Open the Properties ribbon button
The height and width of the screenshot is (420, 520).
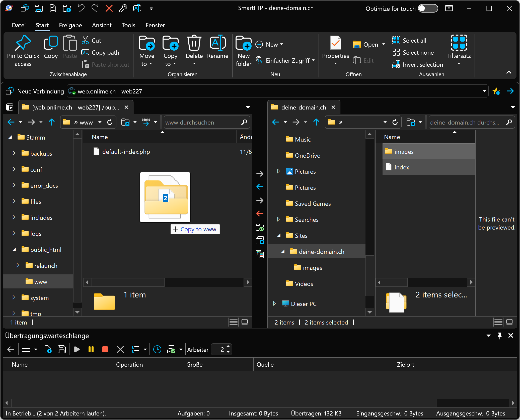(x=335, y=50)
